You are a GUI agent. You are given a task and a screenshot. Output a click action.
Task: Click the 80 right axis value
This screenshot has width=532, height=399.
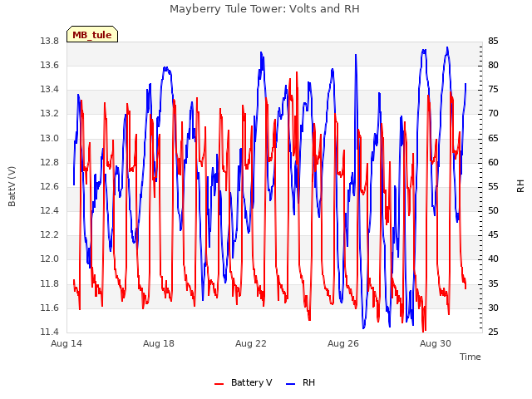493,65
